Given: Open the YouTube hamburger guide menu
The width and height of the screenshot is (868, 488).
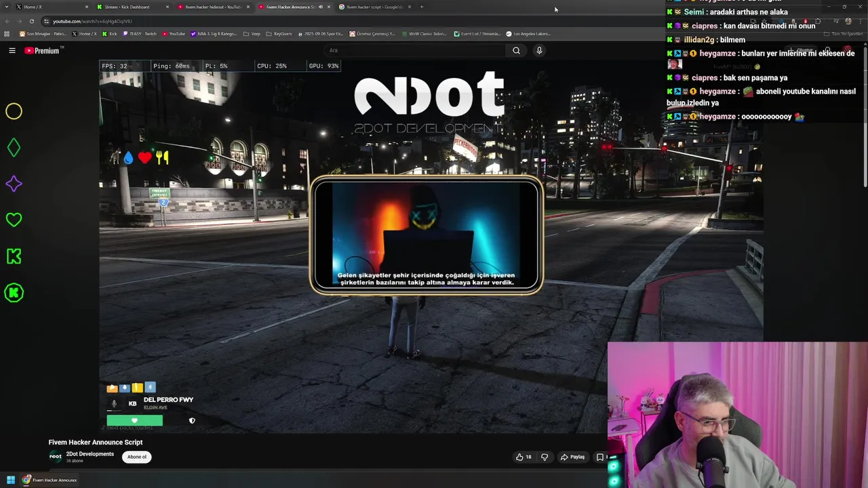Looking at the screenshot, I should [12, 50].
